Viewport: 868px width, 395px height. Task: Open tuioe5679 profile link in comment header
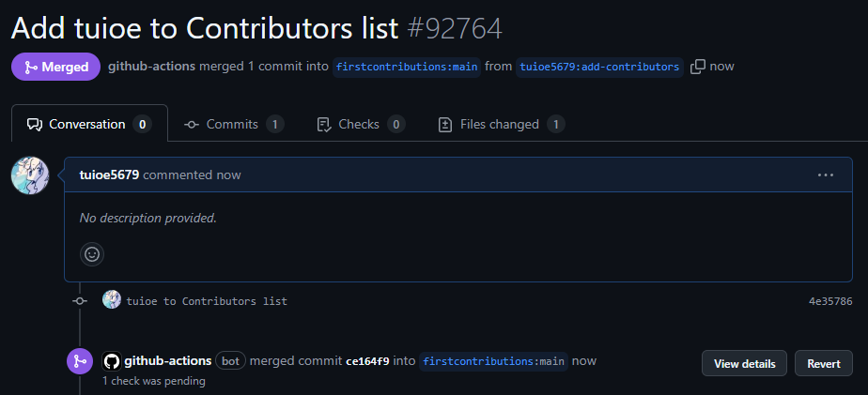109,175
